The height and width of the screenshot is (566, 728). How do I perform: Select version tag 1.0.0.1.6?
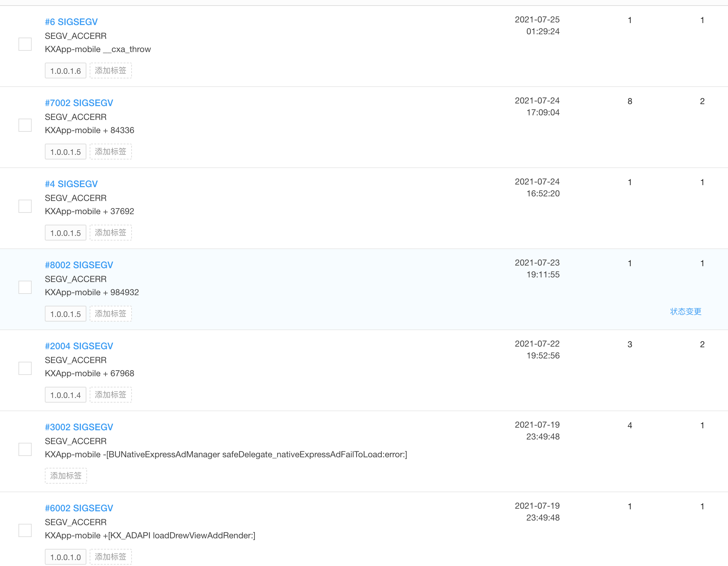[x=66, y=71]
